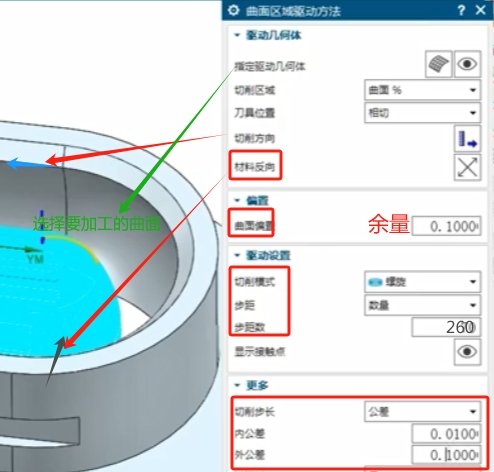
Task: Show drive geometry with eye icon
Action: tap(467, 64)
